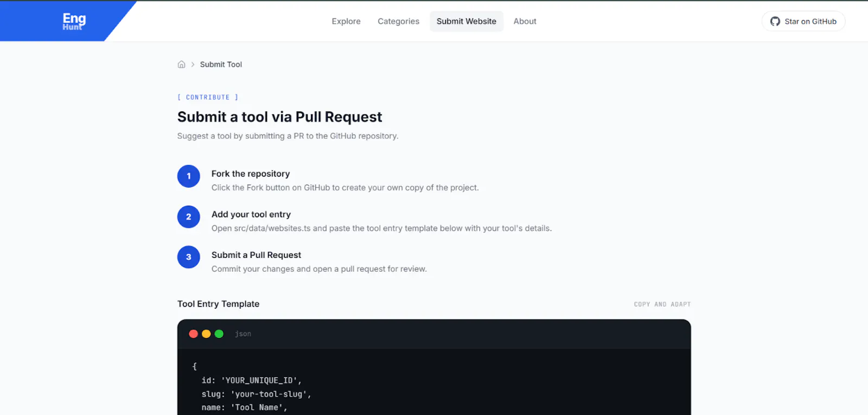Click the home breadcrumb icon

181,64
